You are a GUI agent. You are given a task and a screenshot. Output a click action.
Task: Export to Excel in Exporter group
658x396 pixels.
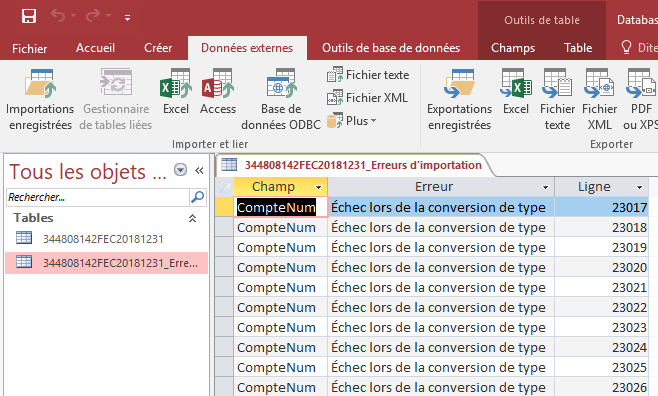(516, 91)
